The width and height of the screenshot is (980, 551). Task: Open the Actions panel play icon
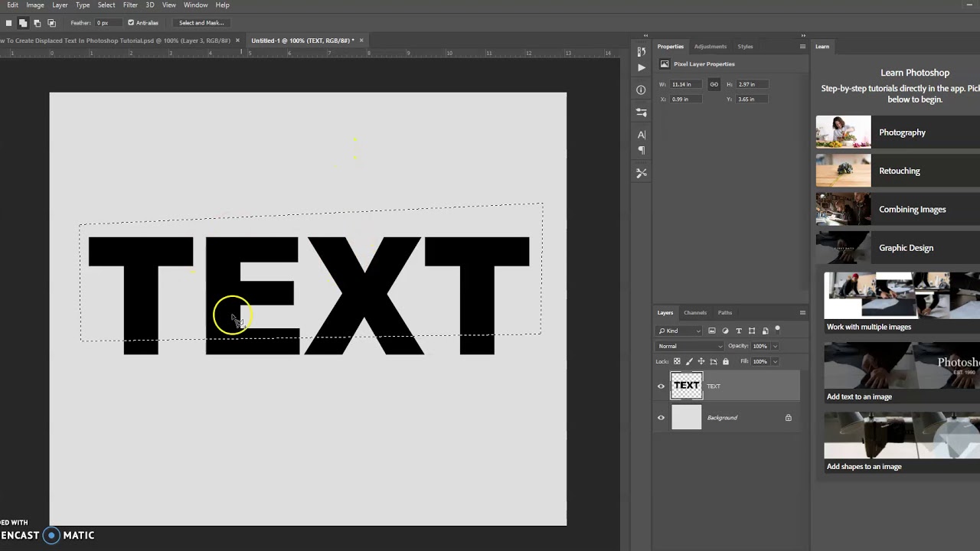tap(642, 67)
